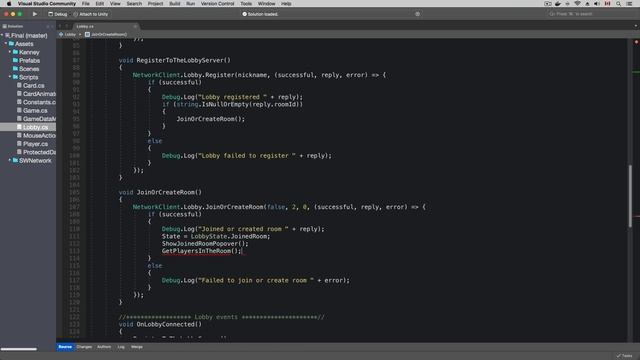Click the SWNetwork folder icon

[x=16, y=160]
